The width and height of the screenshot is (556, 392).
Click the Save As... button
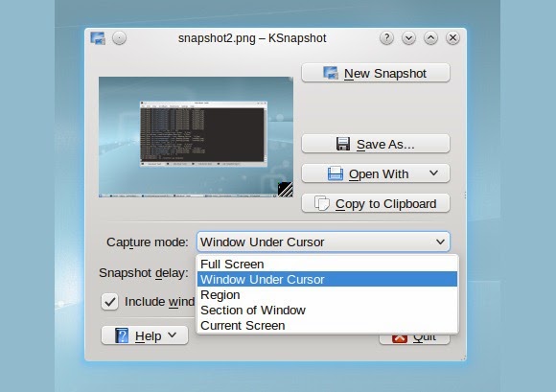(x=376, y=144)
